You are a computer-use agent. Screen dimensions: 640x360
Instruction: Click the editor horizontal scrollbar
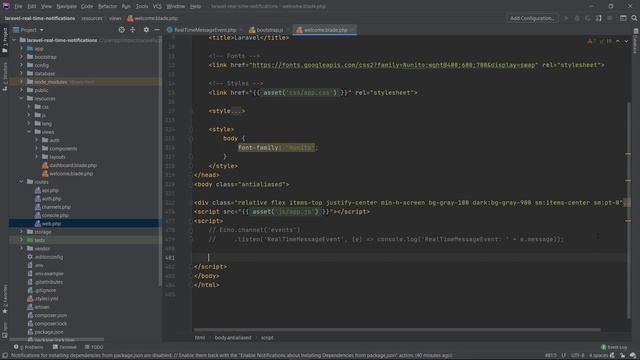pyautogui.click(x=397, y=330)
